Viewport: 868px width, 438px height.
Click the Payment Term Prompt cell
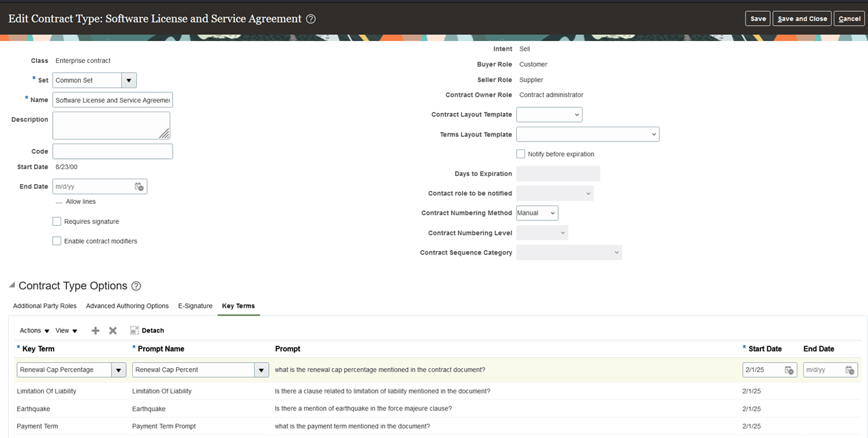point(164,426)
